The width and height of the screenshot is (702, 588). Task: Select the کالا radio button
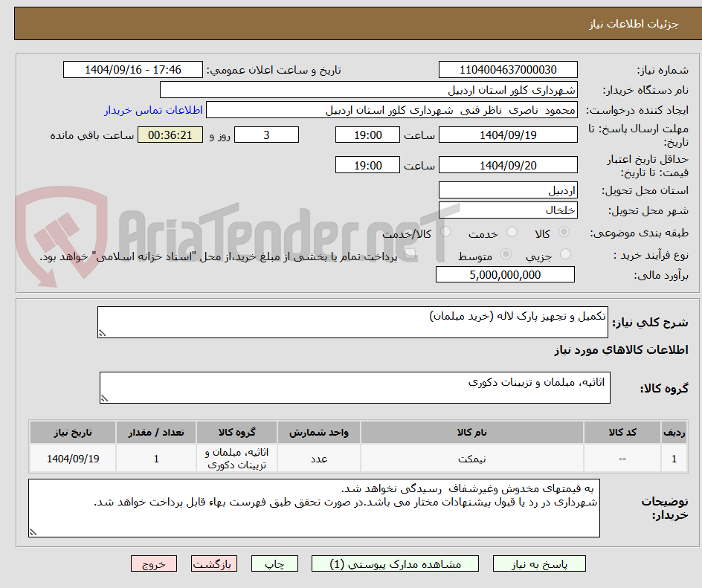[x=564, y=232]
